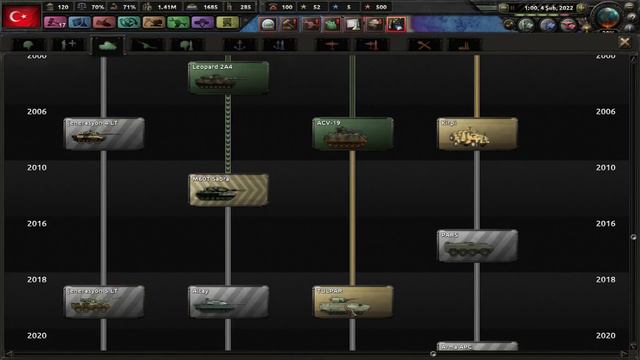
Task: Click the Turkish flag country button
Action: 21,16
